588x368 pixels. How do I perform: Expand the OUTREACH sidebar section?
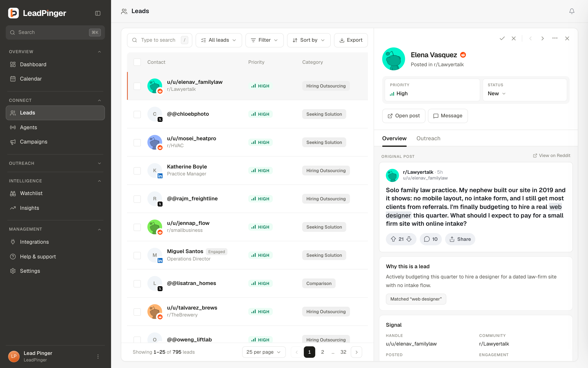pos(55,163)
